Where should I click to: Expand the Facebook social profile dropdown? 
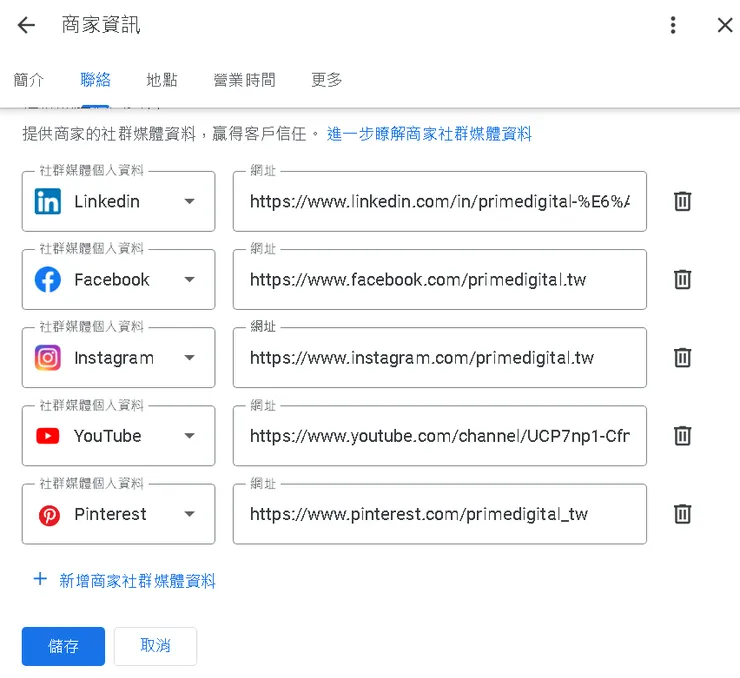point(118,279)
